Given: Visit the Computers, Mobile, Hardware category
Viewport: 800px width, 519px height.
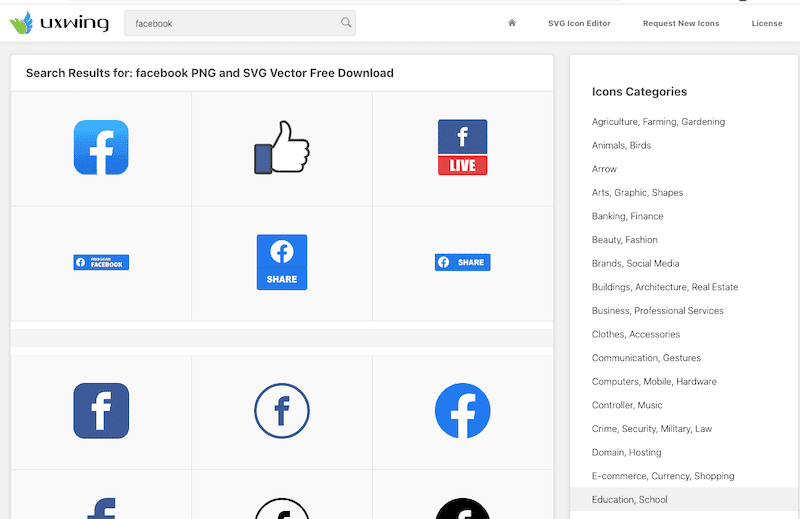Looking at the screenshot, I should pos(654,382).
